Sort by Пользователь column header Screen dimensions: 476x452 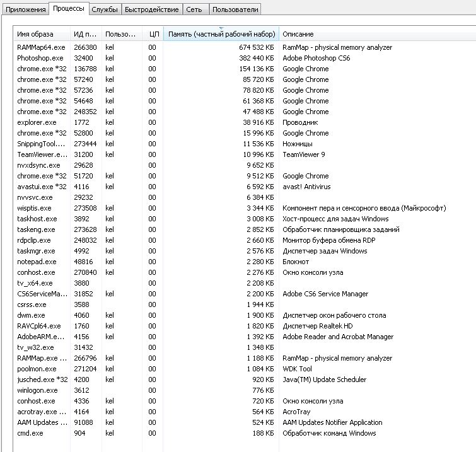coord(122,34)
